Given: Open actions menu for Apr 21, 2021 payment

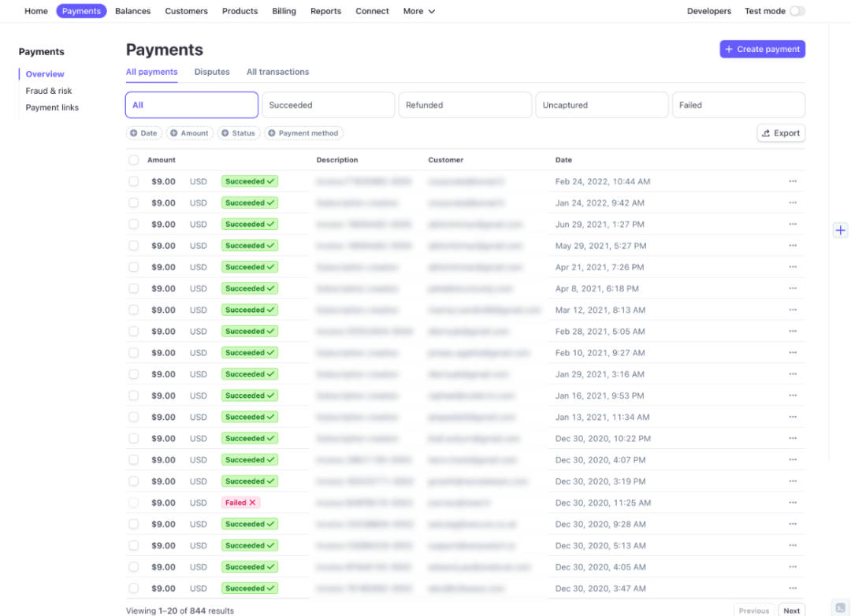Looking at the screenshot, I should pyautogui.click(x=793, y=267).
